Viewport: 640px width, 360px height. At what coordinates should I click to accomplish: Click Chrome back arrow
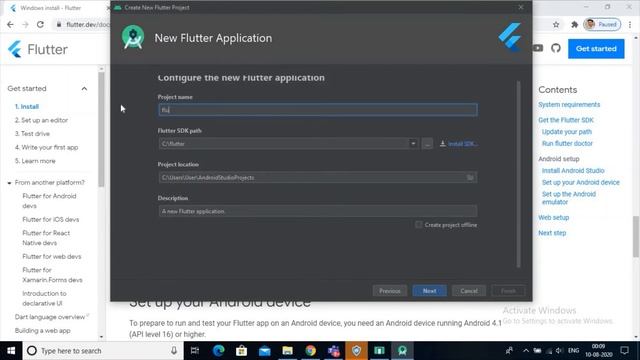click(10, 24)
